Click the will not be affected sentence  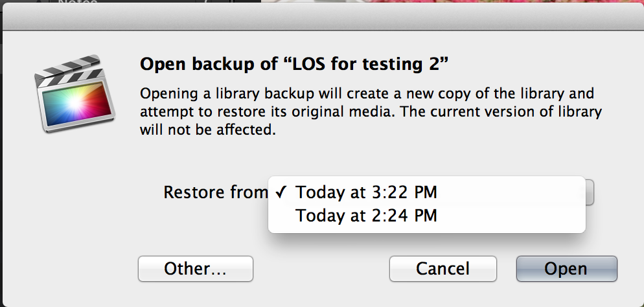pos(208,130)
